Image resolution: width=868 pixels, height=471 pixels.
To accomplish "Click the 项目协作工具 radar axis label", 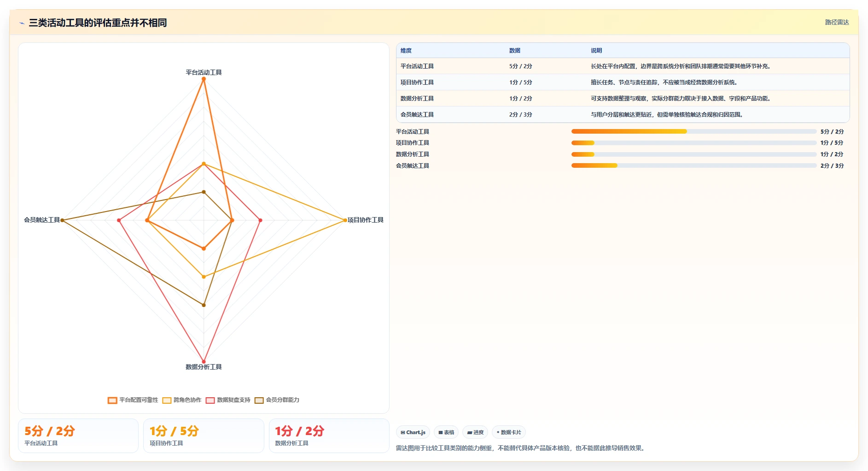I will click(366, 220).
